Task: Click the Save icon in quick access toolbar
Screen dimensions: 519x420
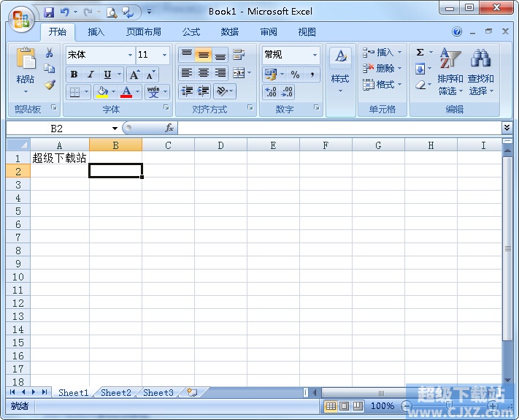Action: (x=49, y=12)
